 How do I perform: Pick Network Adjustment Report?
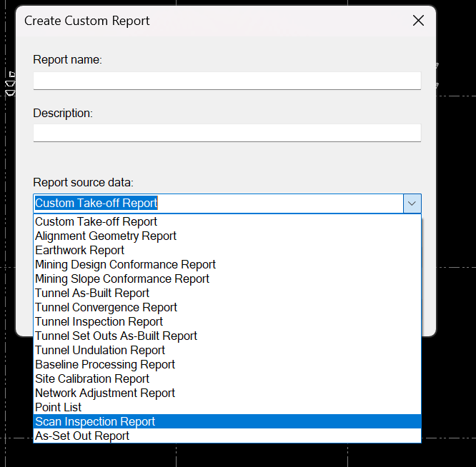(105, 393)
